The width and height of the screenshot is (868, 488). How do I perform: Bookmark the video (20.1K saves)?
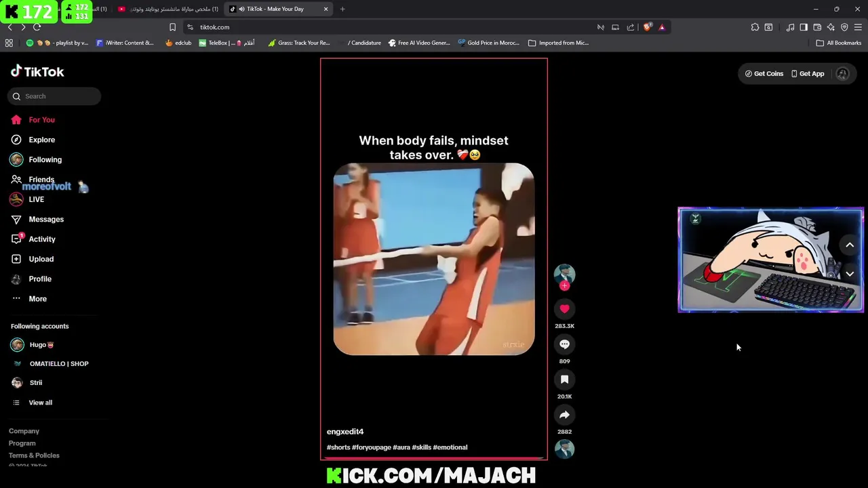coord(564,380)
